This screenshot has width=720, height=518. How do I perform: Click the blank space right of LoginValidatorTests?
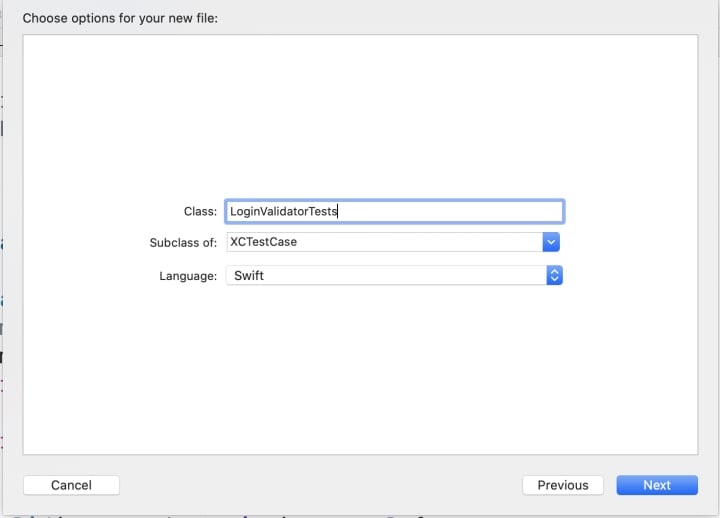coord(460,211)
